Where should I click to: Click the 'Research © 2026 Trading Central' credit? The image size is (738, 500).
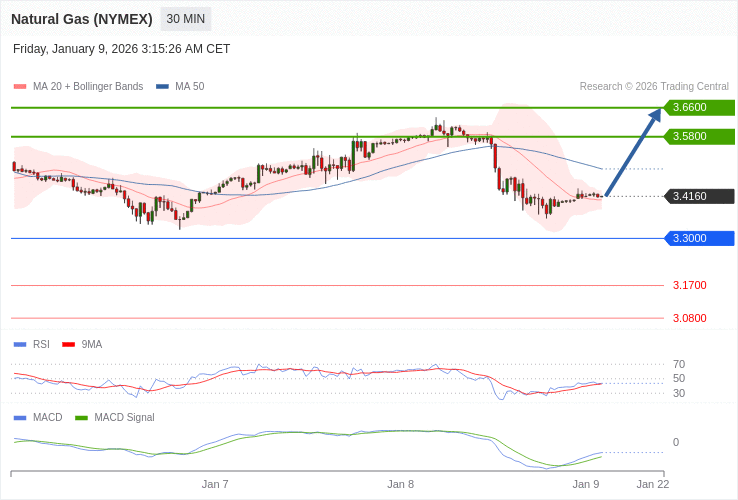(x=654, y=87)
